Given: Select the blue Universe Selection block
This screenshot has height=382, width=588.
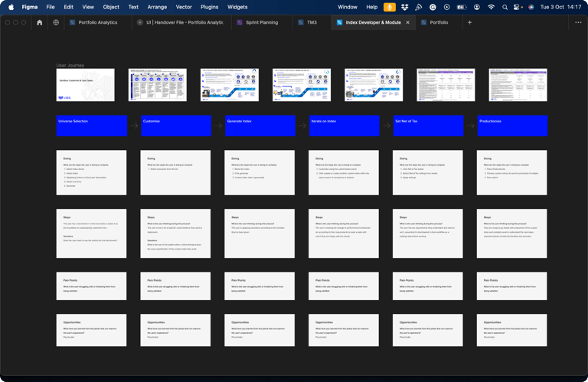Looking at the screenshot, I should pos(91,126).
